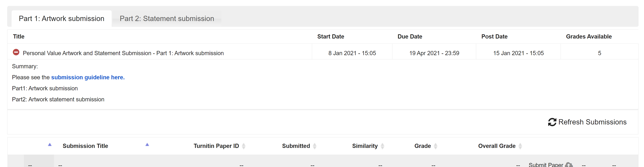Image resolution: width=644 pixels, height=167 pixels.
Task: Click the refresh arrows icon
Action: pyautogui.click(x=552, y=122)
